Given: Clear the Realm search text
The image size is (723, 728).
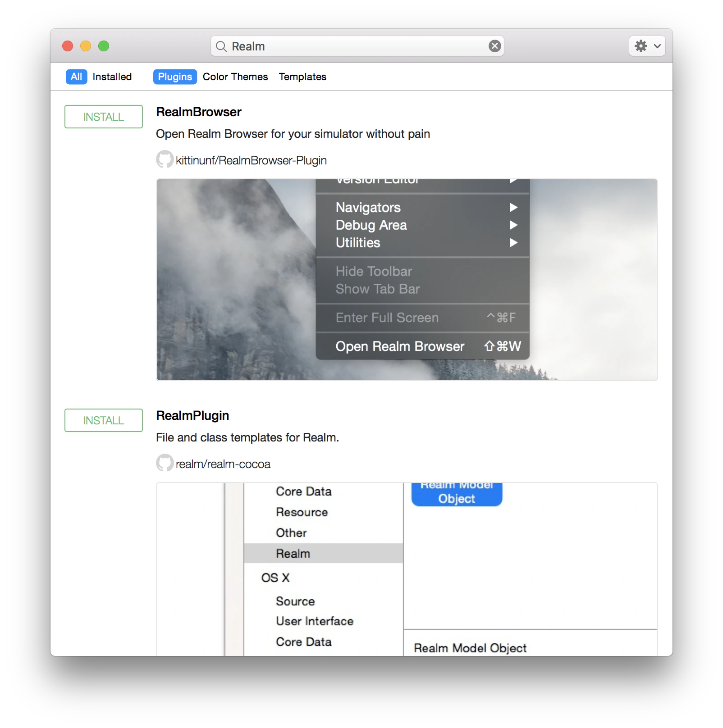Looking at the screenshot, I should pyautogui.click(x=494, y=46).
